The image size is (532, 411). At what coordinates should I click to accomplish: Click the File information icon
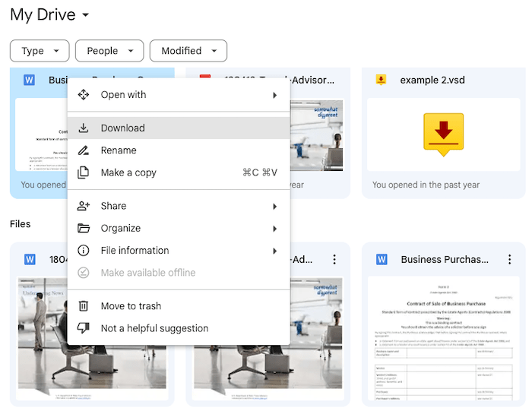pos(84,251)
